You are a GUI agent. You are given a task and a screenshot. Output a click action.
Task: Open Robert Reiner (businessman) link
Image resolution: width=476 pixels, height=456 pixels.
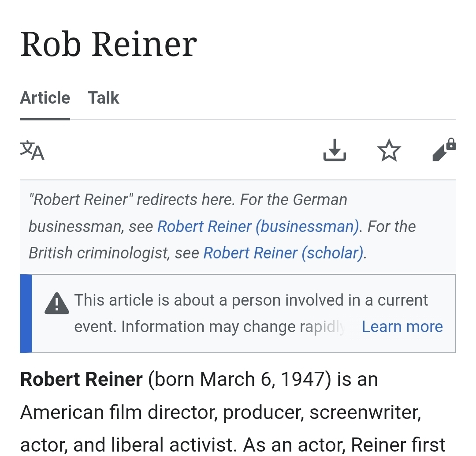coord(258,226)
